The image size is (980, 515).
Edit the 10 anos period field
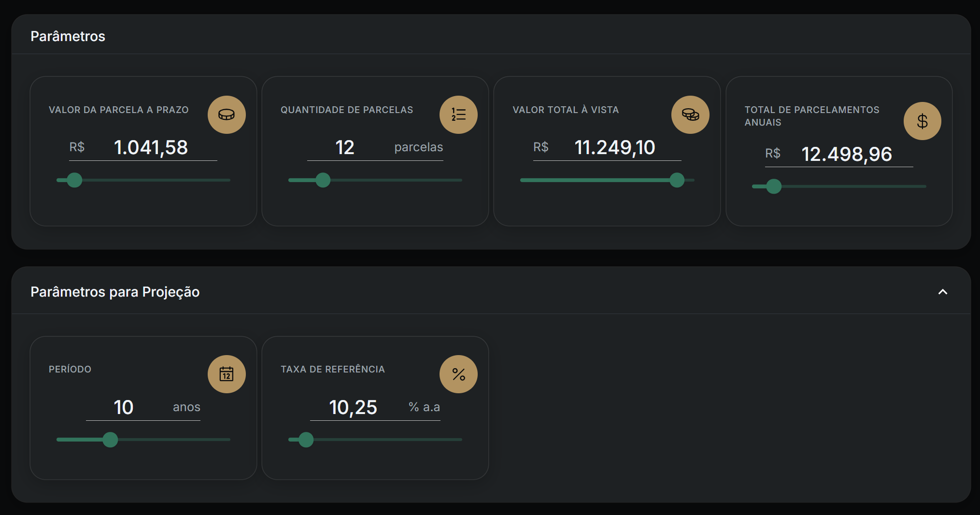[x=124, y=407]
